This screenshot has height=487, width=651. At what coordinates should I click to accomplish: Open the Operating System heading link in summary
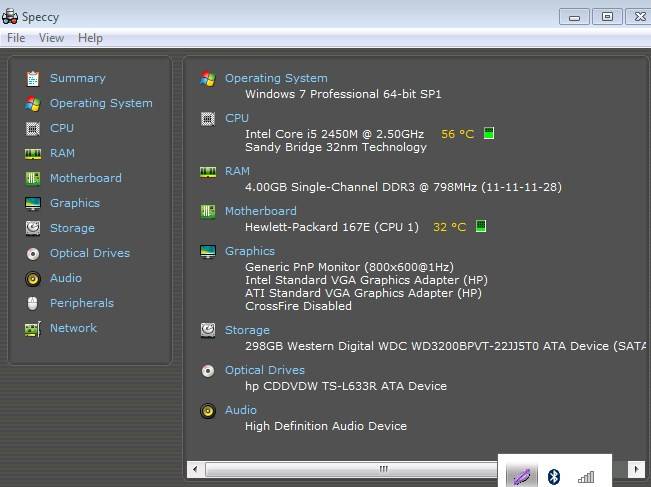tap(276, 78)
